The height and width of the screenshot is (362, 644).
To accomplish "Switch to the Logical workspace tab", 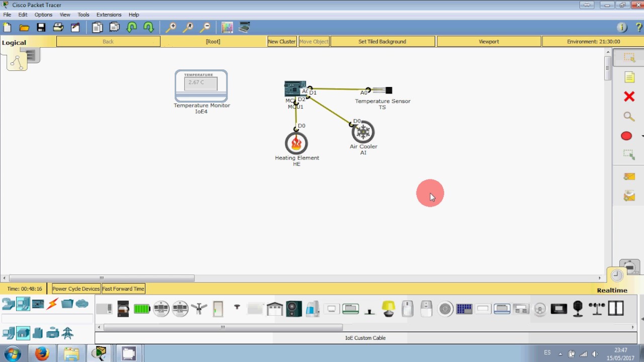I will tap(14, 43).
